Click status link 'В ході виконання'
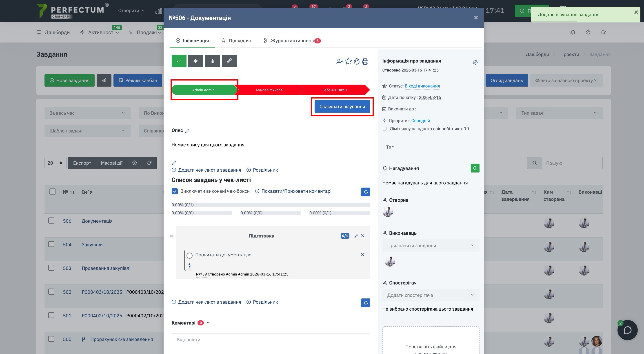The height and width of the screenshot is (354, 644). (422, 86)
